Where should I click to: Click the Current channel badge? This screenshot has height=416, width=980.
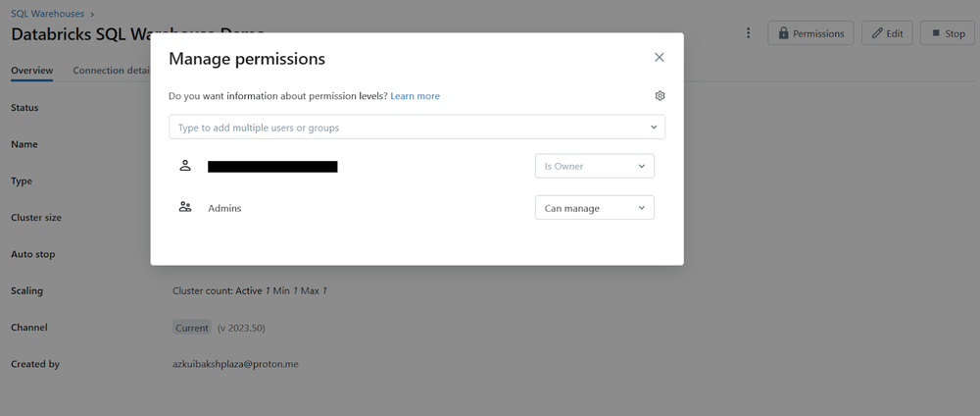192,328
